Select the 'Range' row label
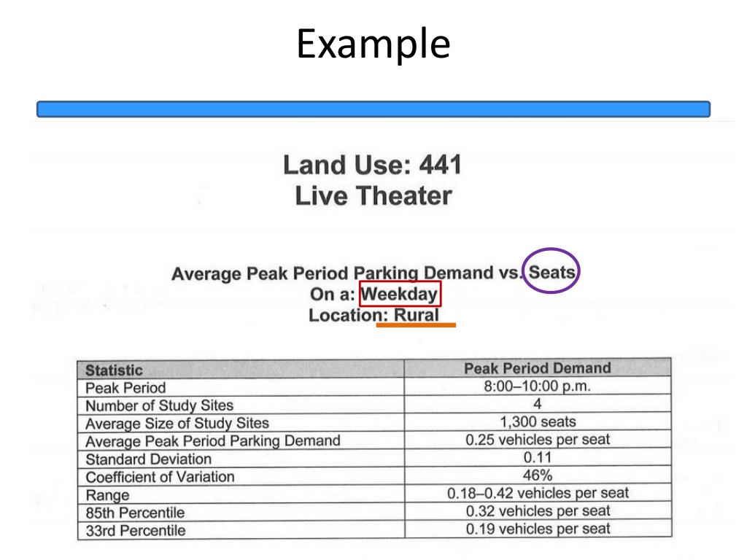The height and width of the screenshot is (560, 747). (108, 495)
